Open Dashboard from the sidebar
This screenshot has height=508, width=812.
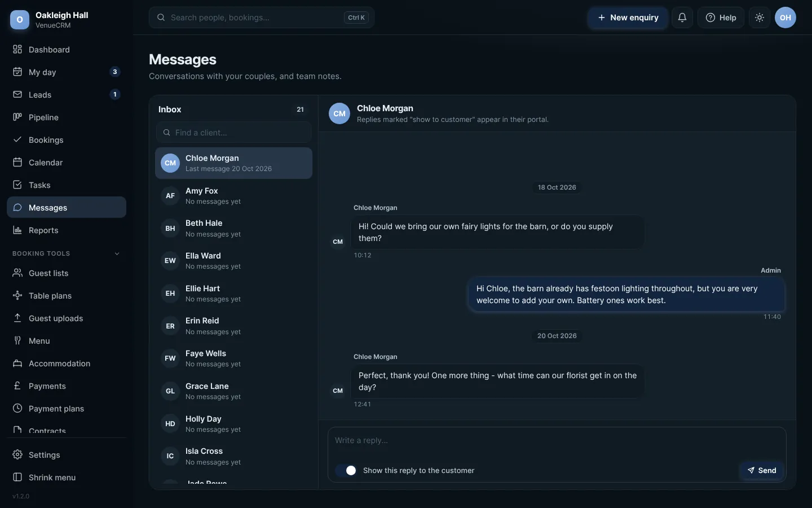[67, 50]
